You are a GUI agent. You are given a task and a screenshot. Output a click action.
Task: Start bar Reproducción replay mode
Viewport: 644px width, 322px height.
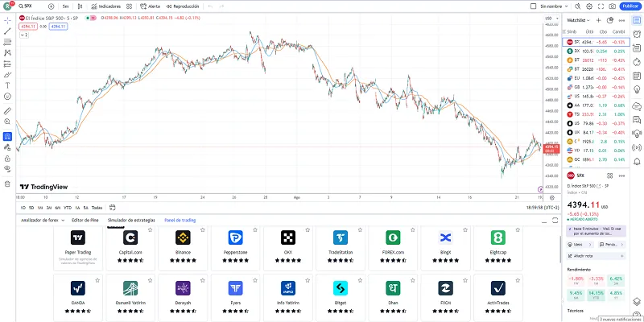tap(183, 6)
